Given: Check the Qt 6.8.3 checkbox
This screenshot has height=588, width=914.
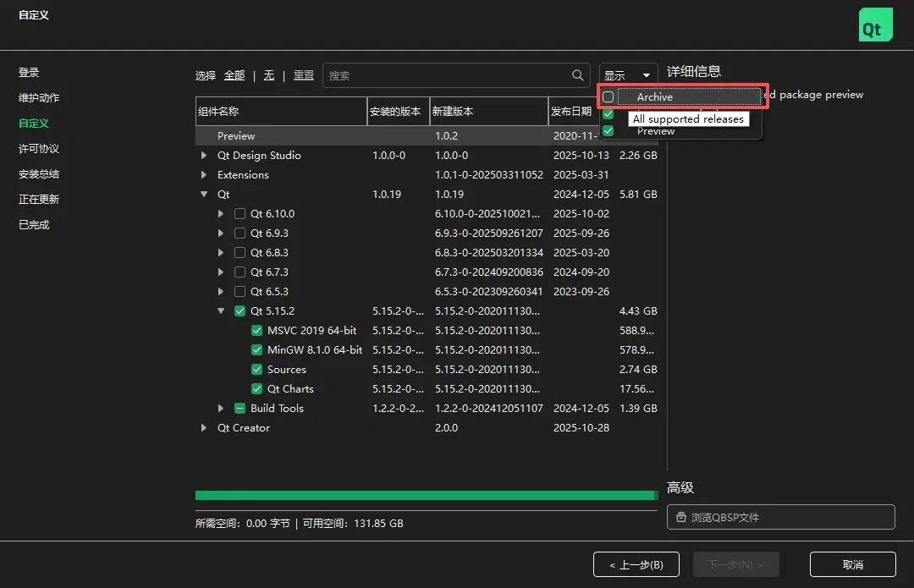Looking at the screenshot, I should [240, 252].
